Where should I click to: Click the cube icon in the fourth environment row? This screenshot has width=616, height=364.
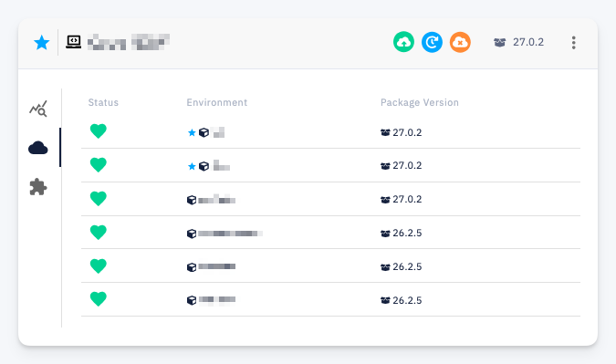coord(192,234)
